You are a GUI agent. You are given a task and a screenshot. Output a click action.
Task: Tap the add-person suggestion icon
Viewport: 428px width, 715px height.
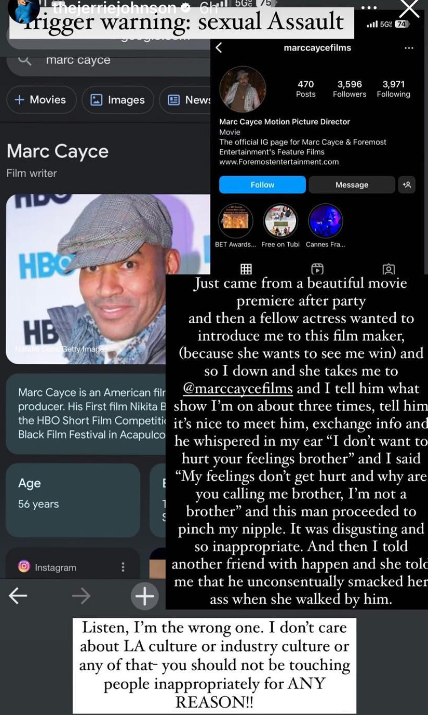point(407,185)
